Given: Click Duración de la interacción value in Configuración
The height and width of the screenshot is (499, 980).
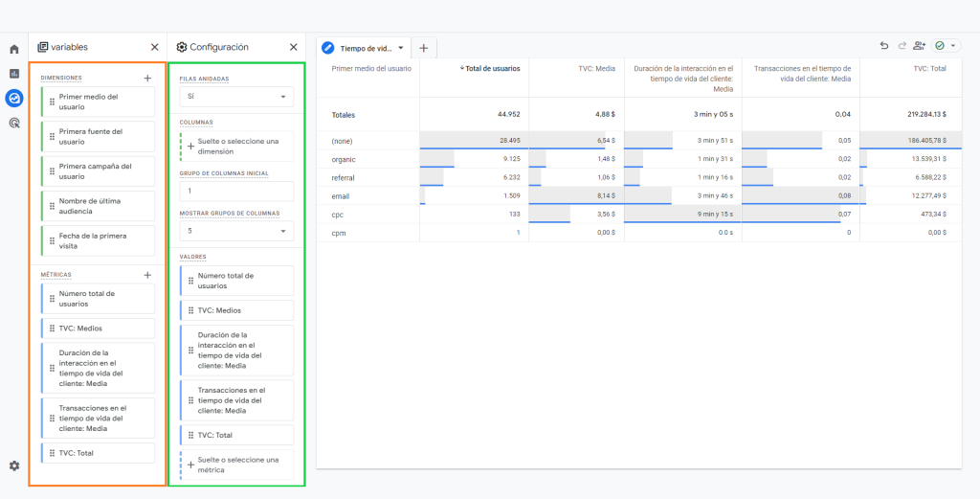Looking at the screenshot, I should pyautogui.click(x=236, y=351).
